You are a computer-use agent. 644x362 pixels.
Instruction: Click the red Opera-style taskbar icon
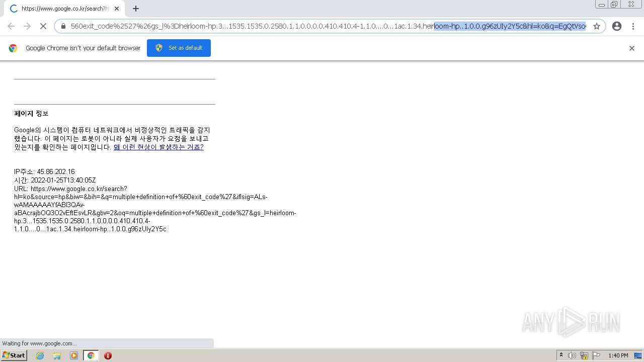point(108,355)
